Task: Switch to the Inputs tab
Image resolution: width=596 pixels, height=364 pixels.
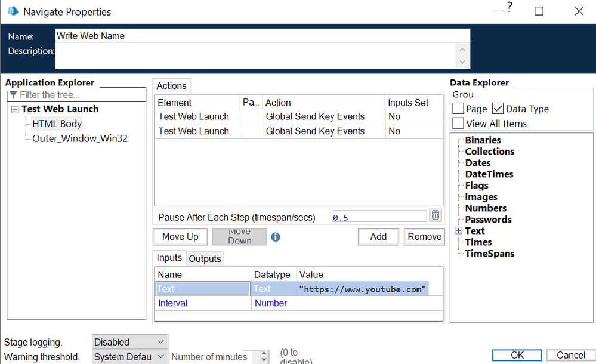Action: (169, 258)
